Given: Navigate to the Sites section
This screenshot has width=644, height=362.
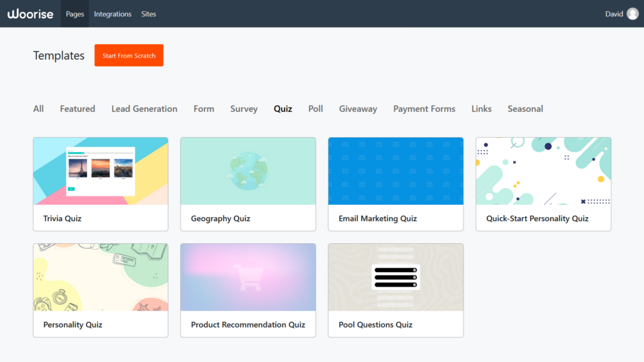Looking at the screenshot, I should 148,13.
